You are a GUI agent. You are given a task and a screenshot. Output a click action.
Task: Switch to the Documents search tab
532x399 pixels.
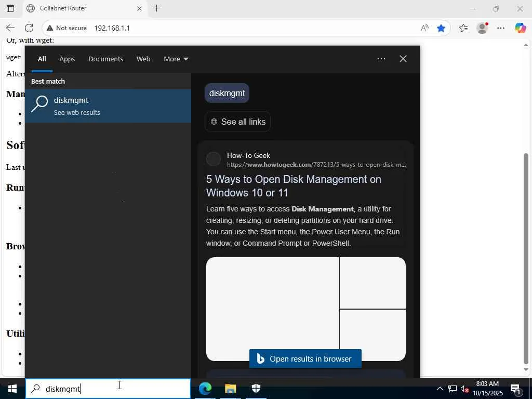coord(105,59)
